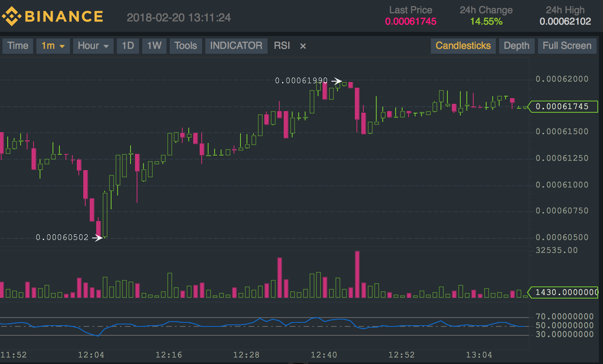This screenshot has height=364, width=603.
Task: Select the Time chart view
Action: tap(18, 46)
